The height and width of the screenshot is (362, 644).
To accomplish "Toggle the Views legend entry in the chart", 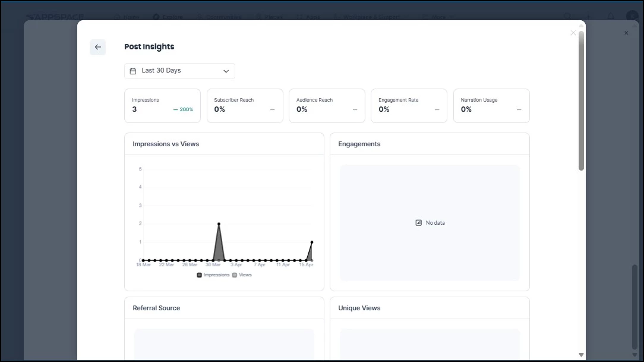I will point(242,275).
